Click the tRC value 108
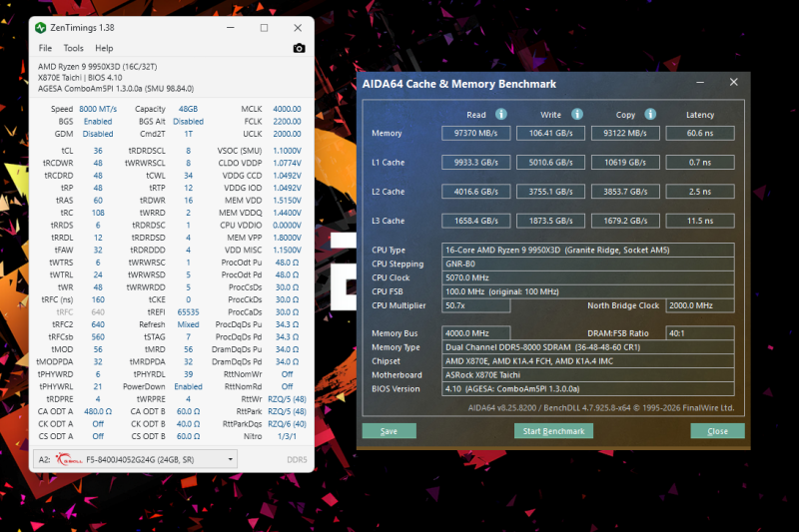Screen dimensions: 799x532 click(98, 213)
